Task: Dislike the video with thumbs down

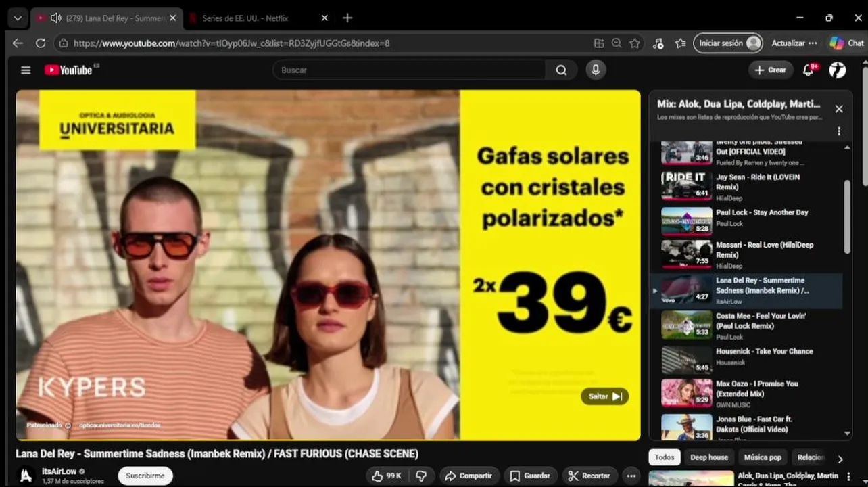Action: coord(421,476)
